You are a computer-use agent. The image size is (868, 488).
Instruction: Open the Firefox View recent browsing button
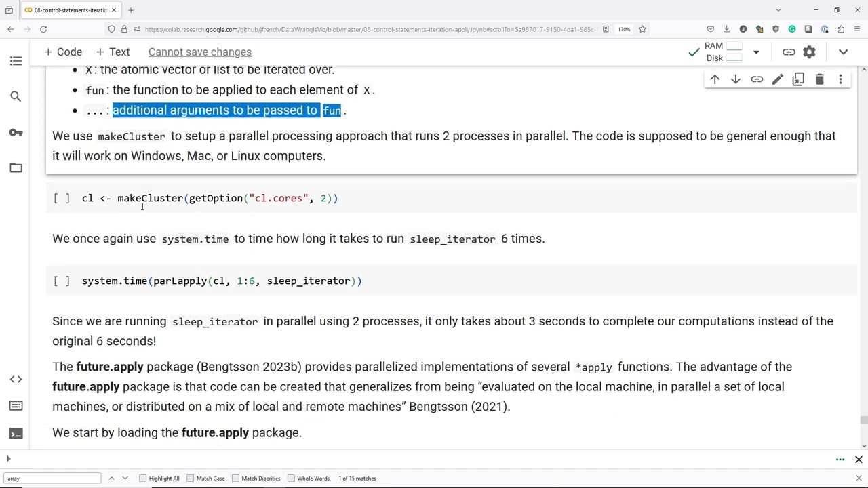click(9, 10)
